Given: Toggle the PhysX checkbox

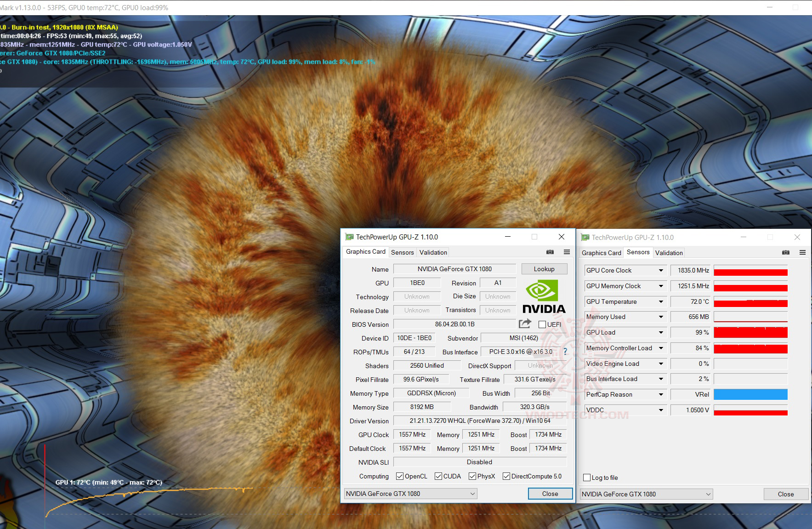Looking at the screenshot, I should 472,476.
